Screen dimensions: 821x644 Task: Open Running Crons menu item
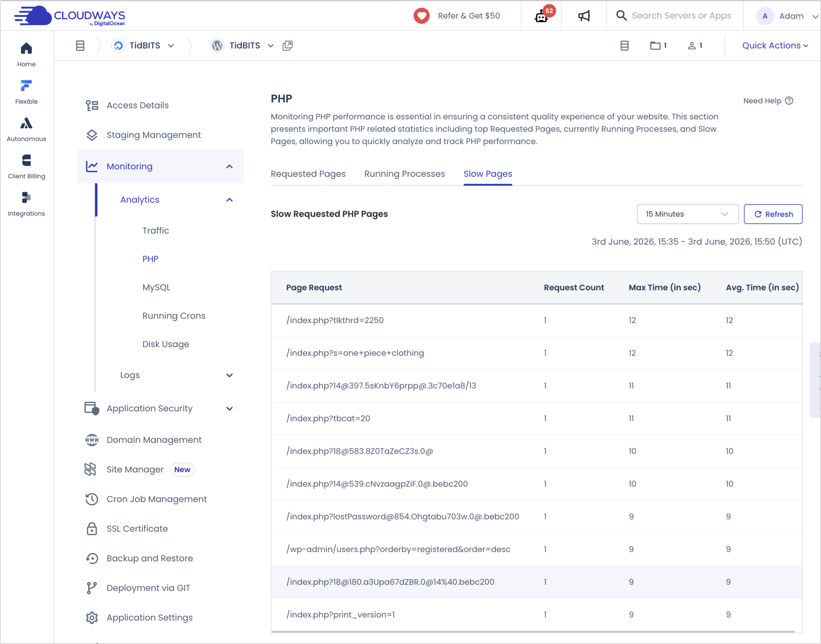(174, 316)
